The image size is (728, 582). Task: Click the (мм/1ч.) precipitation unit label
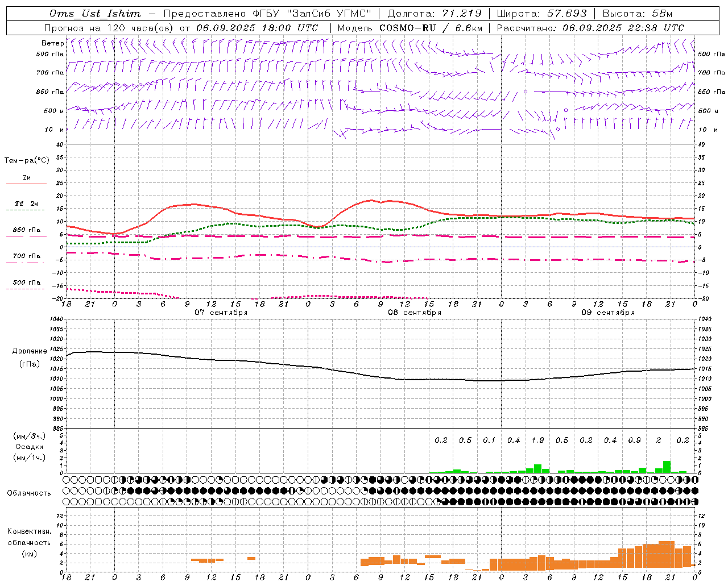[x=30, y=458]
